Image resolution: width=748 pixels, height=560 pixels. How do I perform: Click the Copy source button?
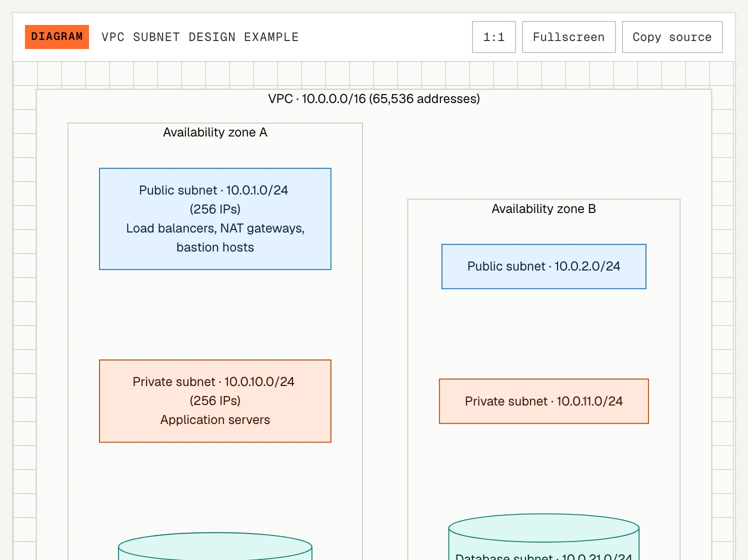click(x=672, y=37)
